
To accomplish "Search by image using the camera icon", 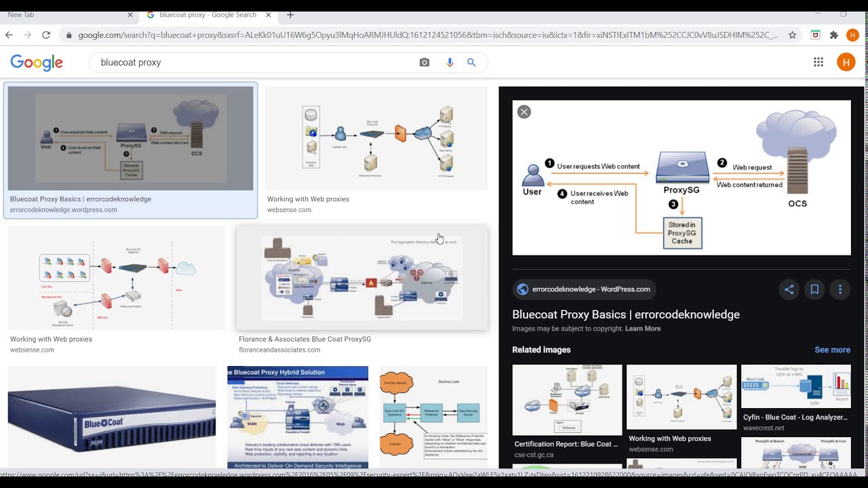I will click(x=425, y=62).
